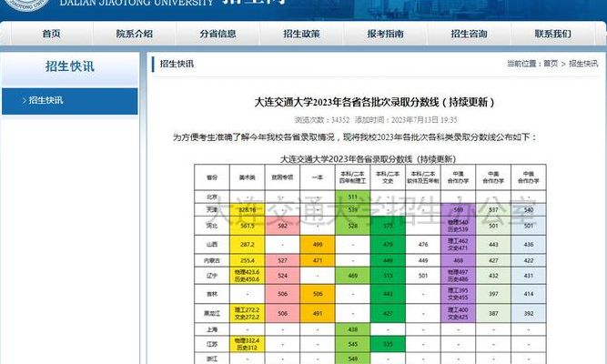Select the 北京 row label

212,197
